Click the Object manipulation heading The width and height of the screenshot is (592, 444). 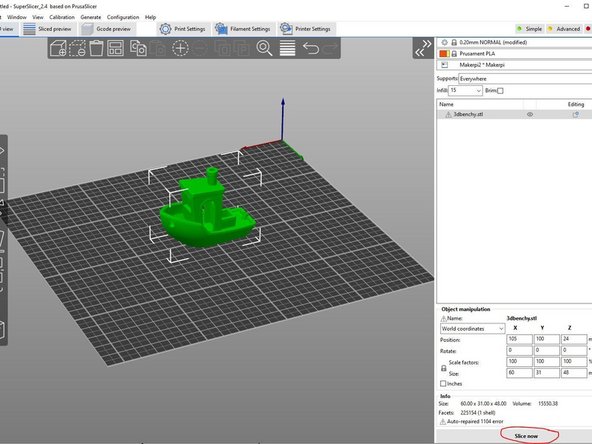(x=466, y=309)
